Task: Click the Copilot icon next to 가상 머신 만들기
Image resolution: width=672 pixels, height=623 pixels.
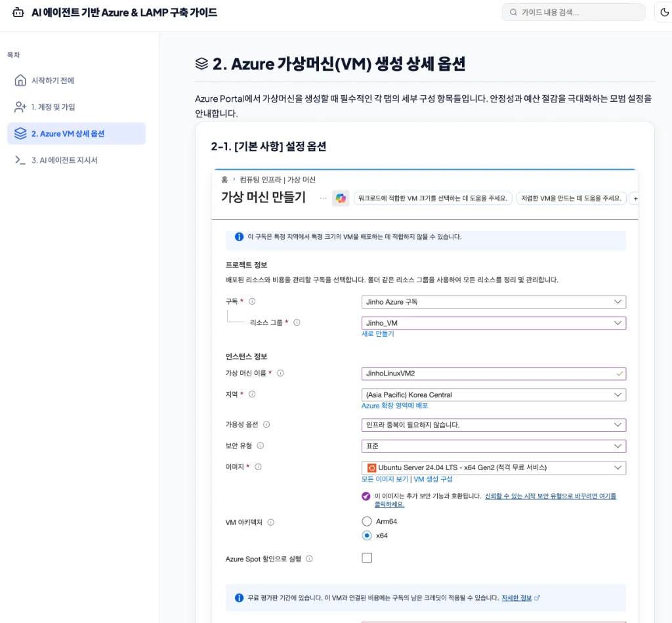Action: click(341, 198)
